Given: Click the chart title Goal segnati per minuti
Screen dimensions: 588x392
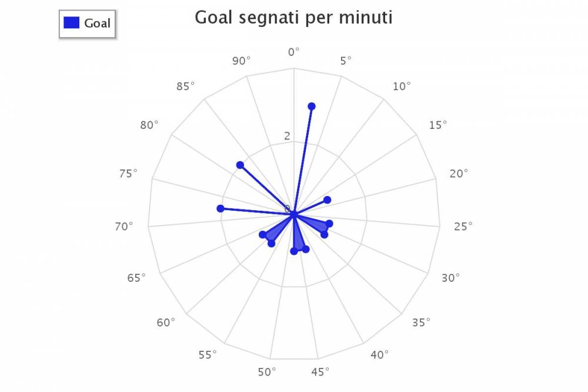Looking at the screenshot, I should [293, 17].
